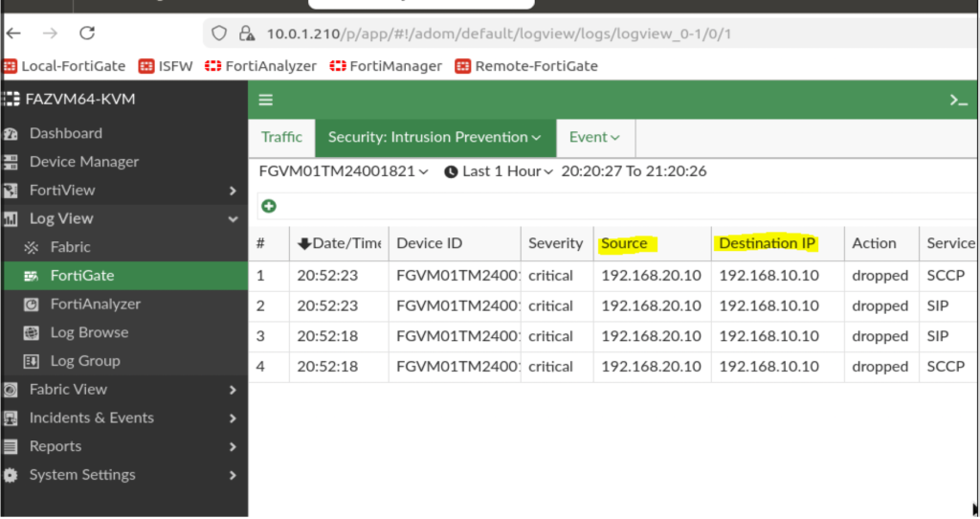This screenshot has width=980, height=519.
Task: Click the browser forward arrow
Action: [x=50, y=34]
